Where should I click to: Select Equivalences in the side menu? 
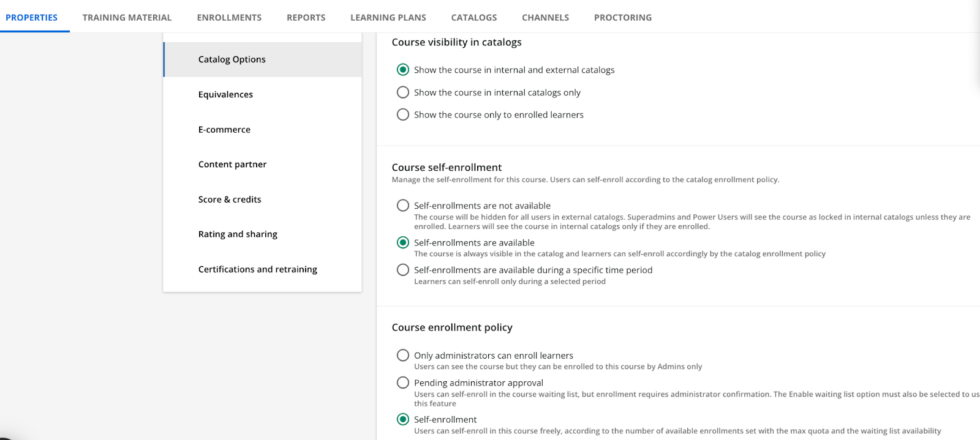(225, 94)
